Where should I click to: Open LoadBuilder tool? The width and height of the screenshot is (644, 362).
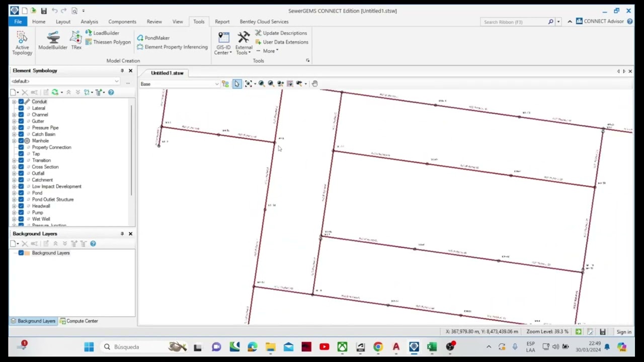pos(102,33)
